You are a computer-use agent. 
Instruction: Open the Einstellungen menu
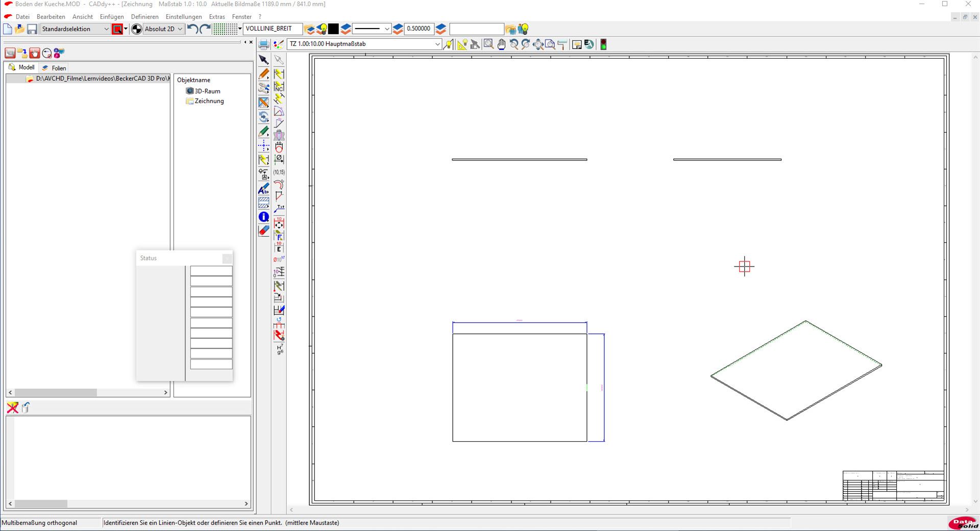coord(184,17)
